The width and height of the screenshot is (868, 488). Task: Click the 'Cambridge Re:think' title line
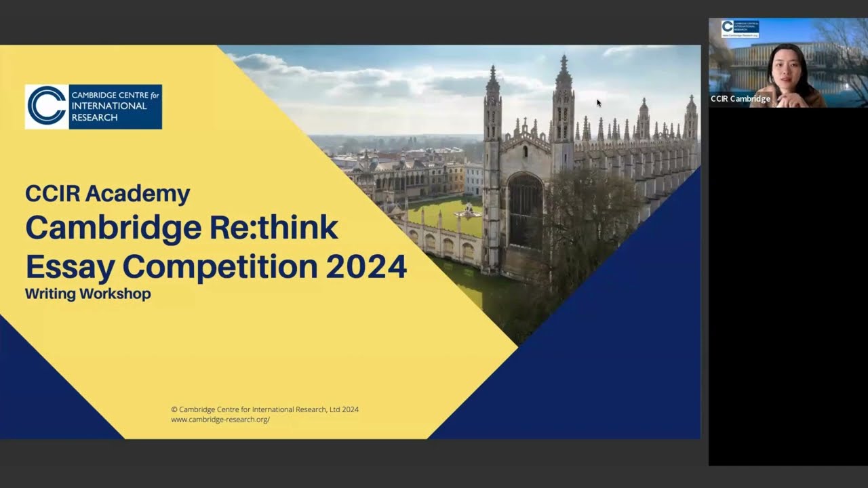182,228
